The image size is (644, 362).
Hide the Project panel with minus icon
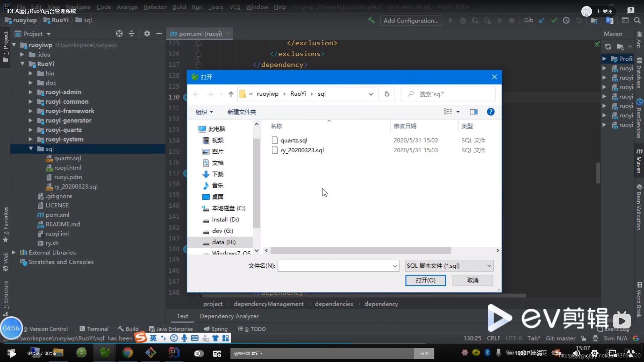coord(159,34)
